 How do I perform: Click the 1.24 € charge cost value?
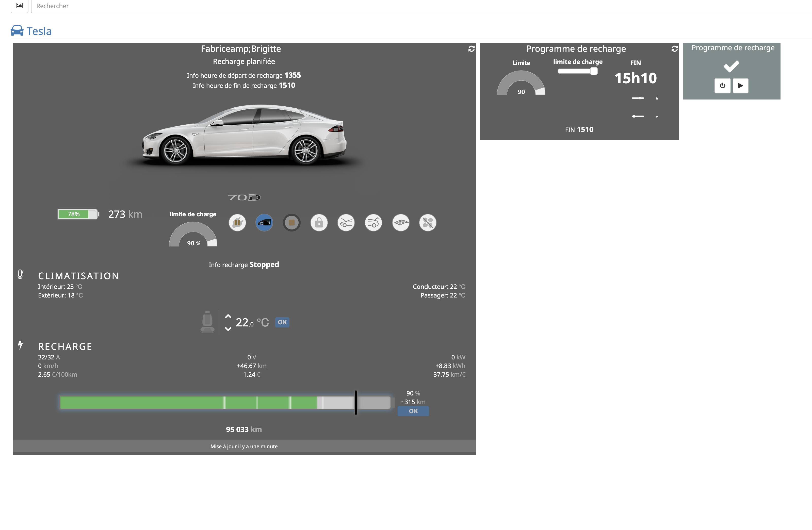[x=252, y=374]
